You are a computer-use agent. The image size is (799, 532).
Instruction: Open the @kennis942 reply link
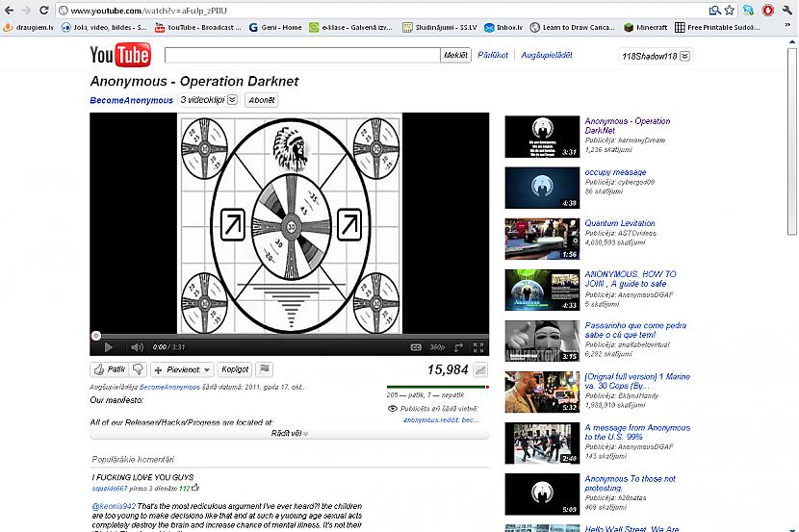114,506
